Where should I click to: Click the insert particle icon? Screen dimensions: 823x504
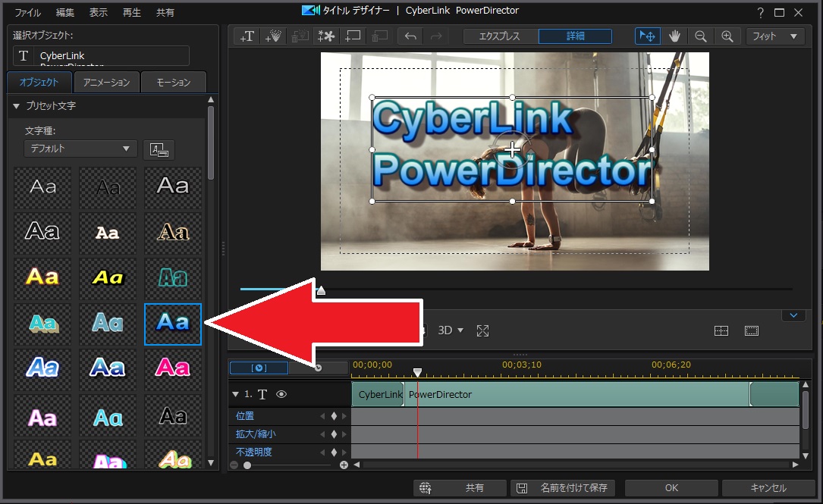[x=273, y=36]
